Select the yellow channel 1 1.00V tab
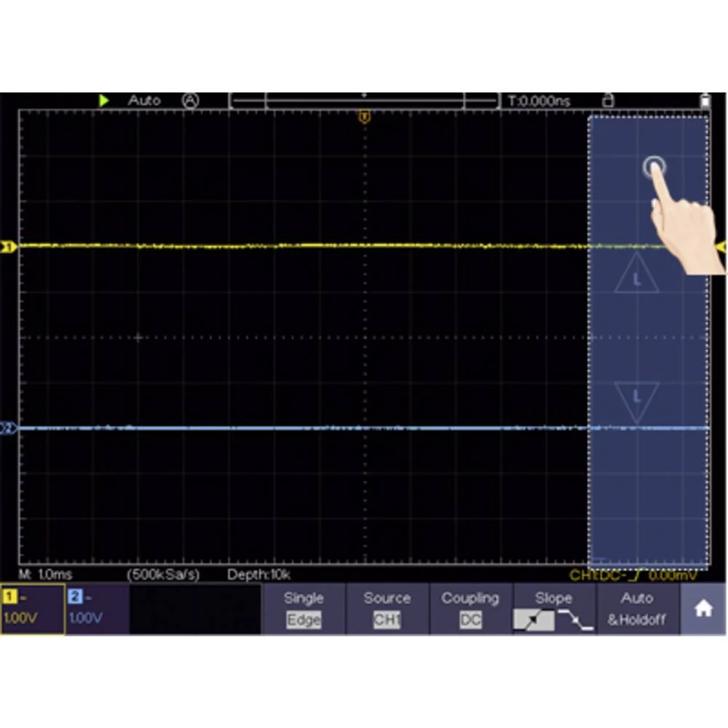Viewport: 728px width, 728px height. tap(32, 609)
